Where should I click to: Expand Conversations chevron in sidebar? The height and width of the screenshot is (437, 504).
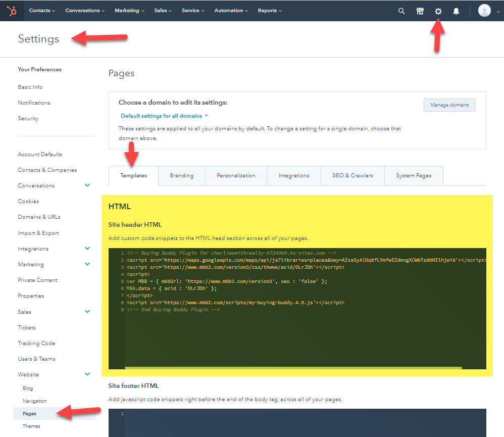(87, 185)
